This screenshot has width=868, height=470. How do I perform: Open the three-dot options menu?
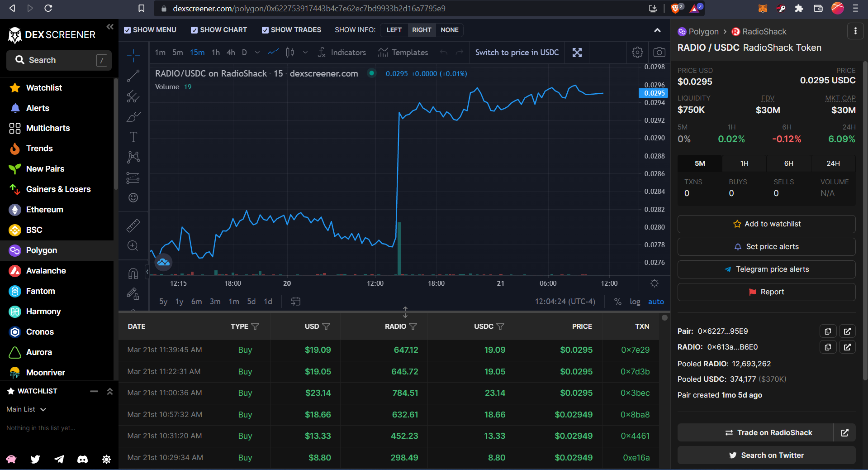[855, 31]
